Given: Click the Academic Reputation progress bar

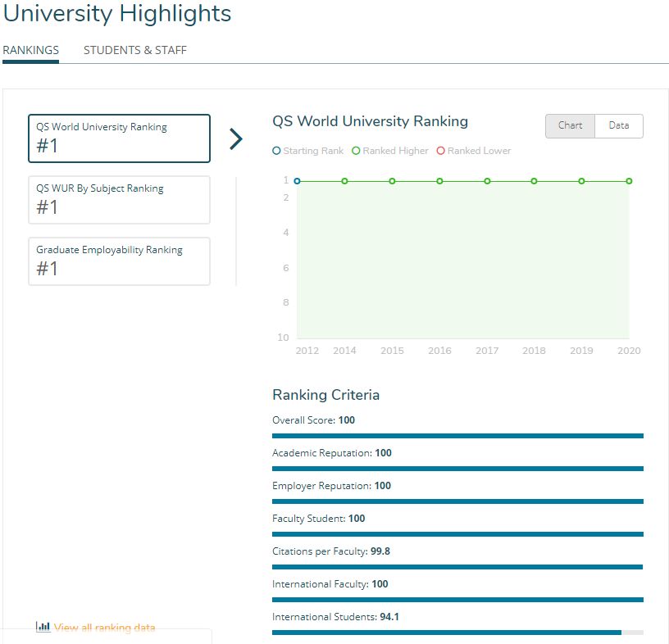Looking at the screenshot, I should click(x=457, y=469).
